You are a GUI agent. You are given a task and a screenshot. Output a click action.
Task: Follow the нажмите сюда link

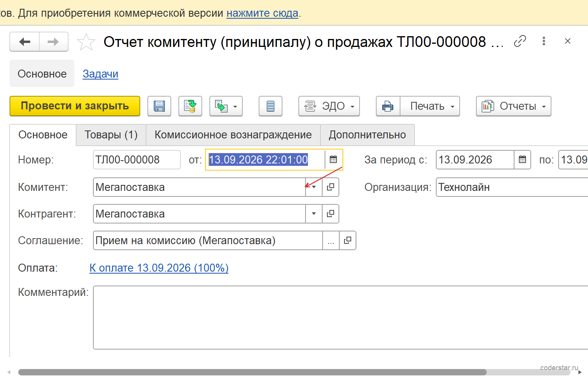(262, 13)
